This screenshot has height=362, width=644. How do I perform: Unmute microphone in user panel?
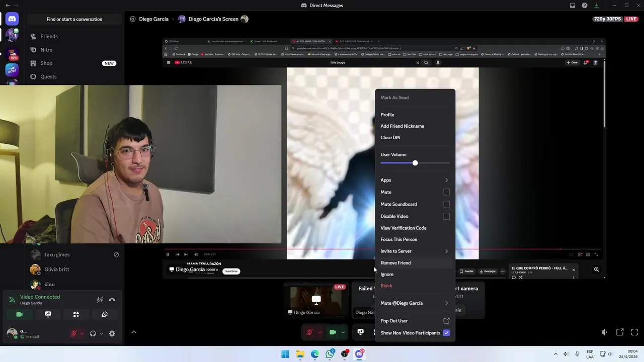(x=74, y=333)
